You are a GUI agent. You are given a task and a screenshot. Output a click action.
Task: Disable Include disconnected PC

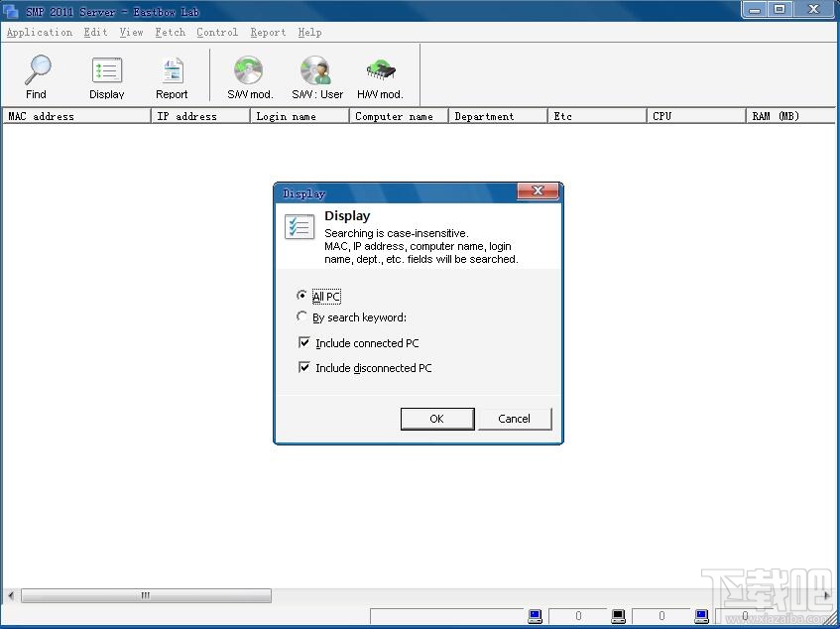coord(304,367)
